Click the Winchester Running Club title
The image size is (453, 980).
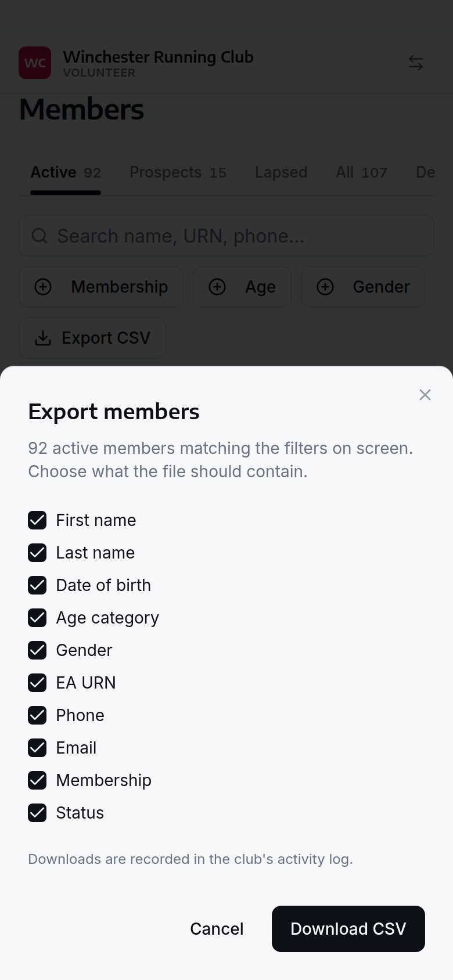[158, 57]
